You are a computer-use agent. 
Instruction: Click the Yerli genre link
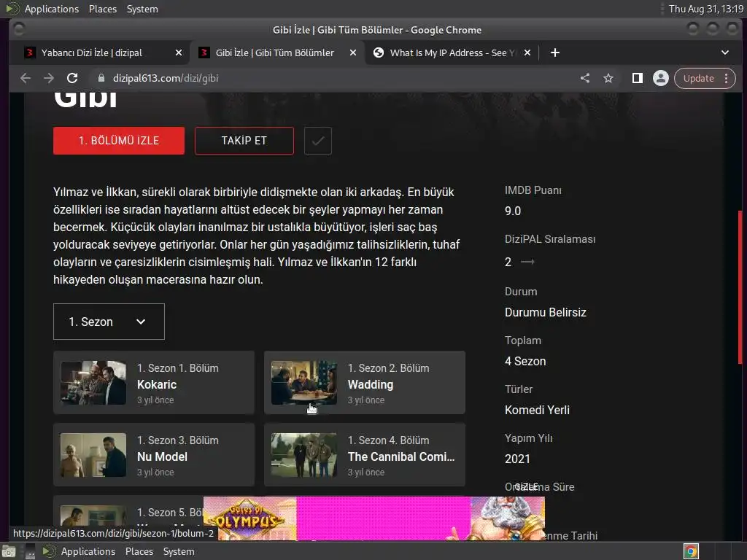pyautogui.click(x=558, y=410)
